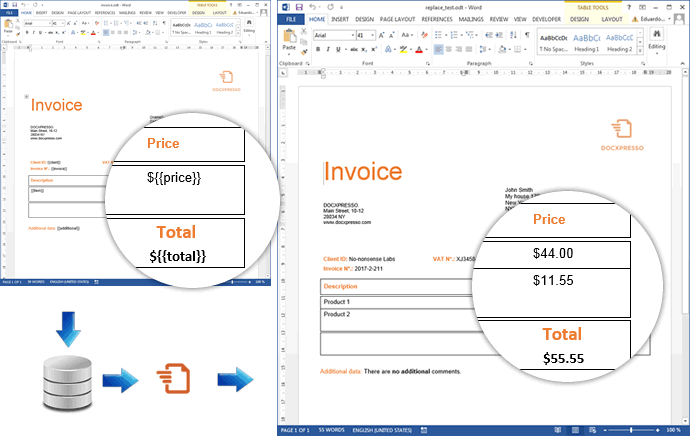Expand Styles gallery More arrow in right window

click(640, 51)
